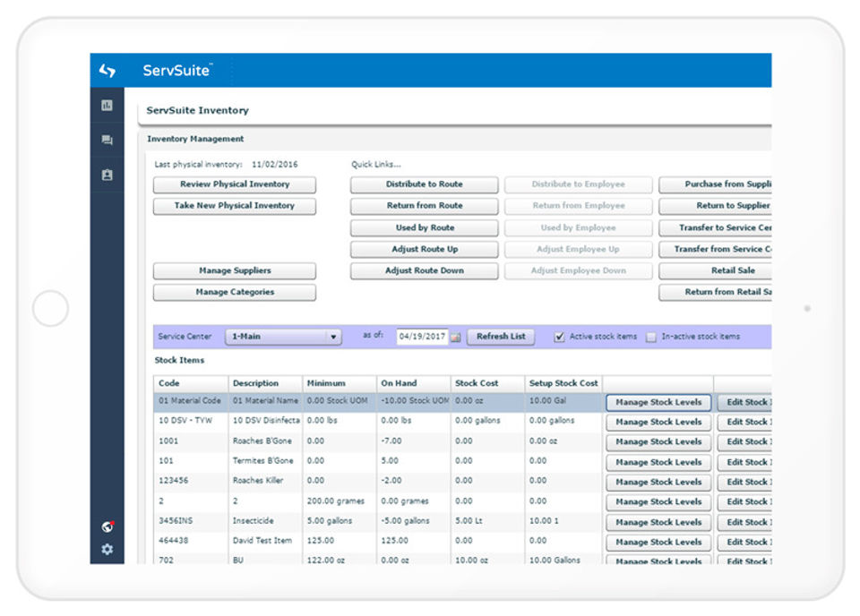Open the dashboard chart icon in sidebar
This screenshot has width=860, height=616.
(107, 106)
